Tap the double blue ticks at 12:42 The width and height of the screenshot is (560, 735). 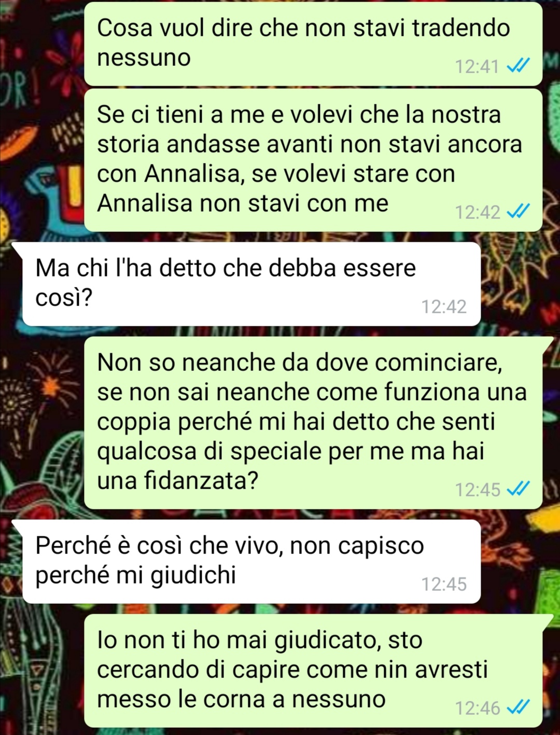click(517, 212)
